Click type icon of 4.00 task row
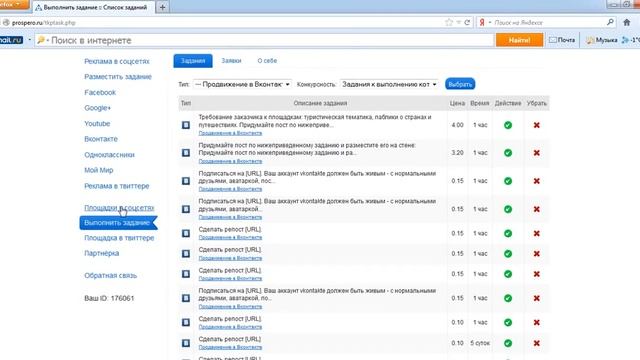Viewport: 640px width, 360px height. 186,125
